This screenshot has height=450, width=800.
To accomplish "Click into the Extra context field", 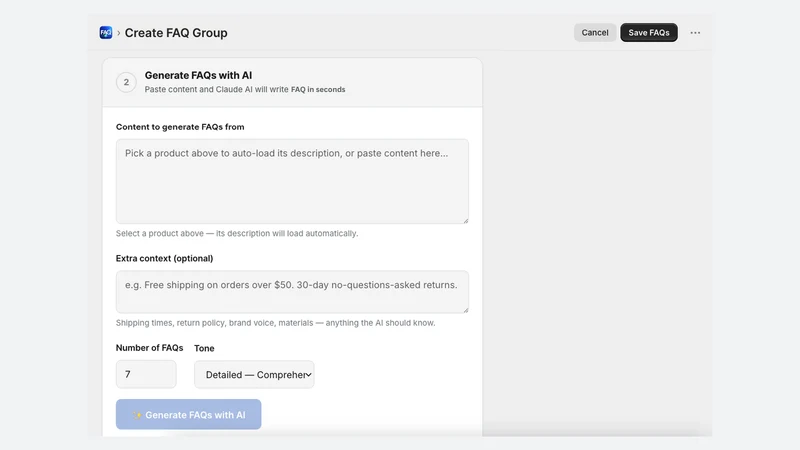I will point(292,292).
